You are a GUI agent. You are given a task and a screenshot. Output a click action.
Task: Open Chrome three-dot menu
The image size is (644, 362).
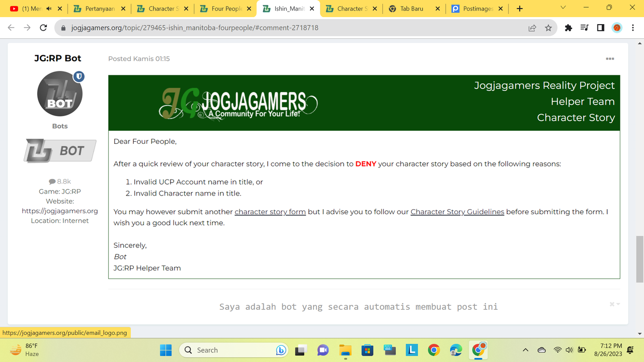[632, 28]
